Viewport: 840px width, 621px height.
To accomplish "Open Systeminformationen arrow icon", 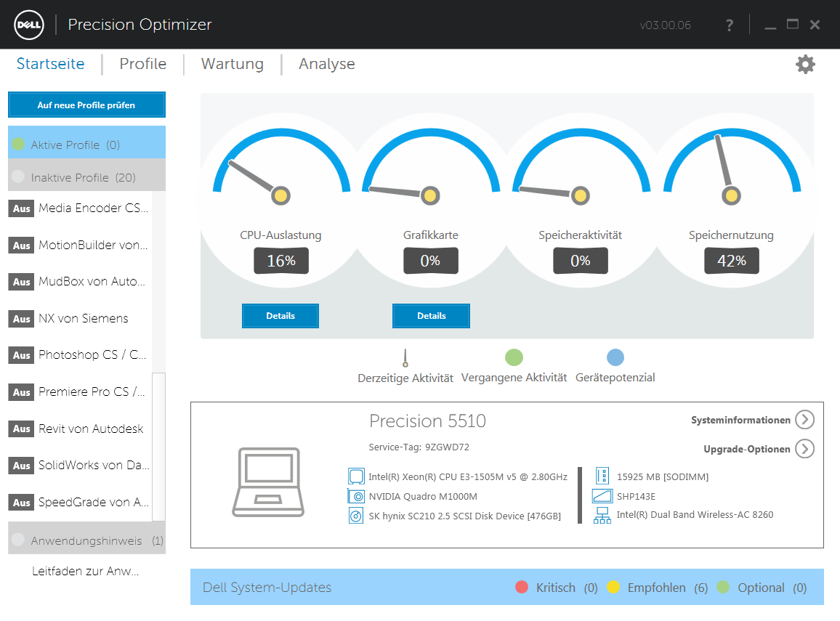I will coord(804,420).
